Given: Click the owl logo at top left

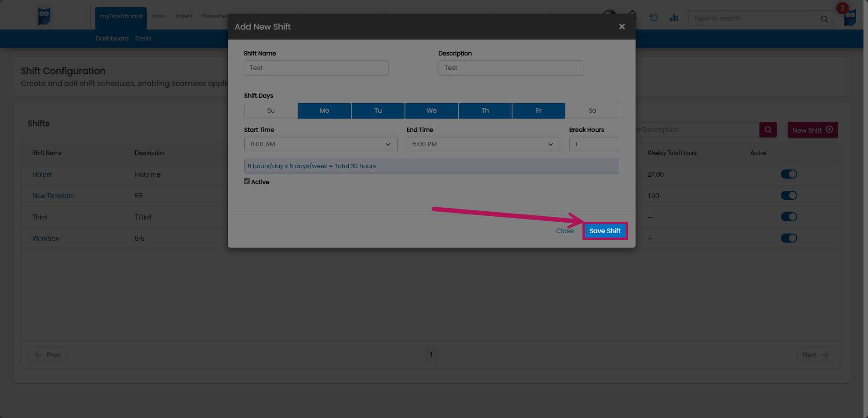Looking at the screenshot, I should (x=44, y=16).
